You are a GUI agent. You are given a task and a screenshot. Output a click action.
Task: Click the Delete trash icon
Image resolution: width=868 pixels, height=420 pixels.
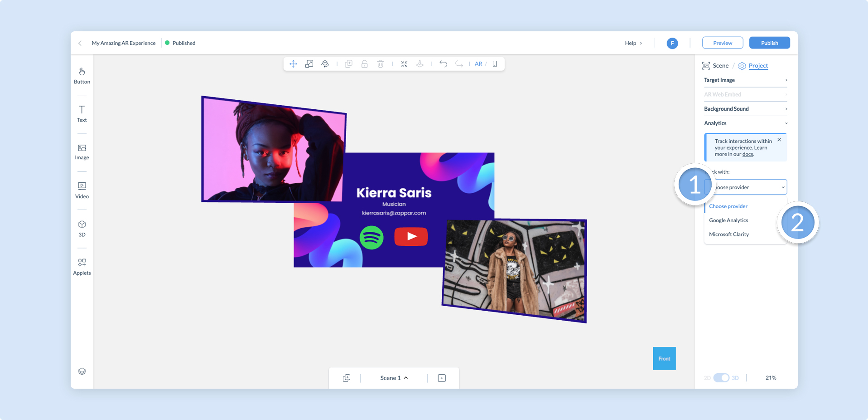pyautogui.click(x=381, y=64)
